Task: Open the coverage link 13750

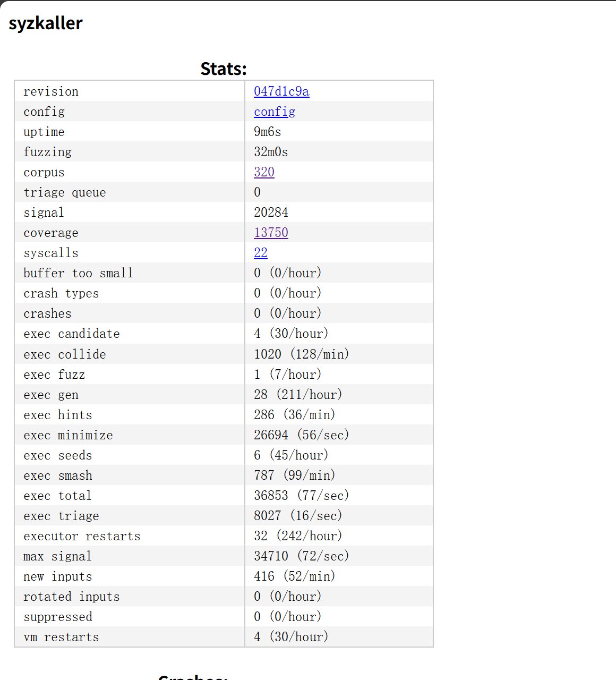Action: (271, 233)
